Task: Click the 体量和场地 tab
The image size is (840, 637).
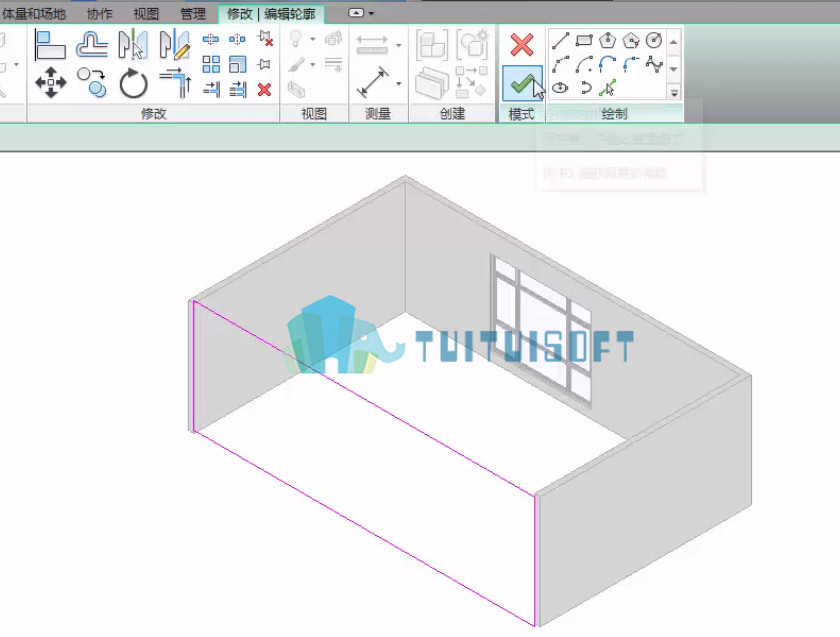Action: (33, 14)
